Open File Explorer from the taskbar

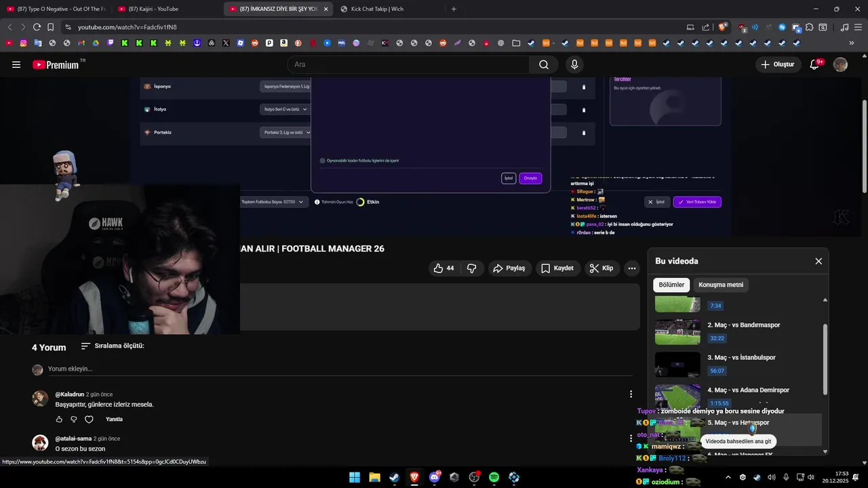click(374, 477)
